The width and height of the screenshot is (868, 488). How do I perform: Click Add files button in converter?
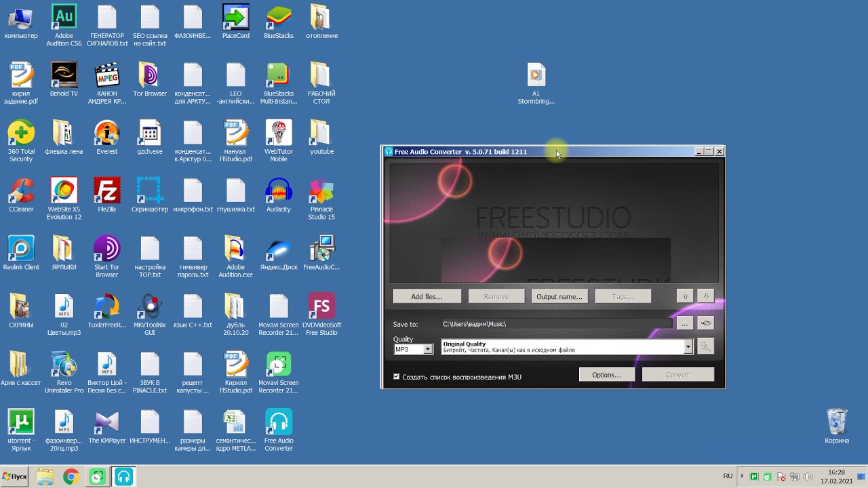pyautogui.click(x=427, y=296)
